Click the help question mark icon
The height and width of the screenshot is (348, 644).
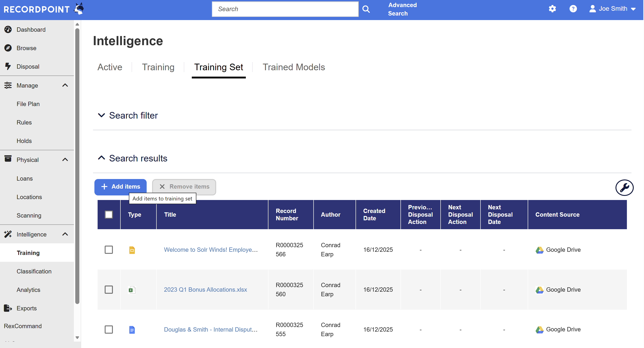pyautogui.click(x=573, y=9)
